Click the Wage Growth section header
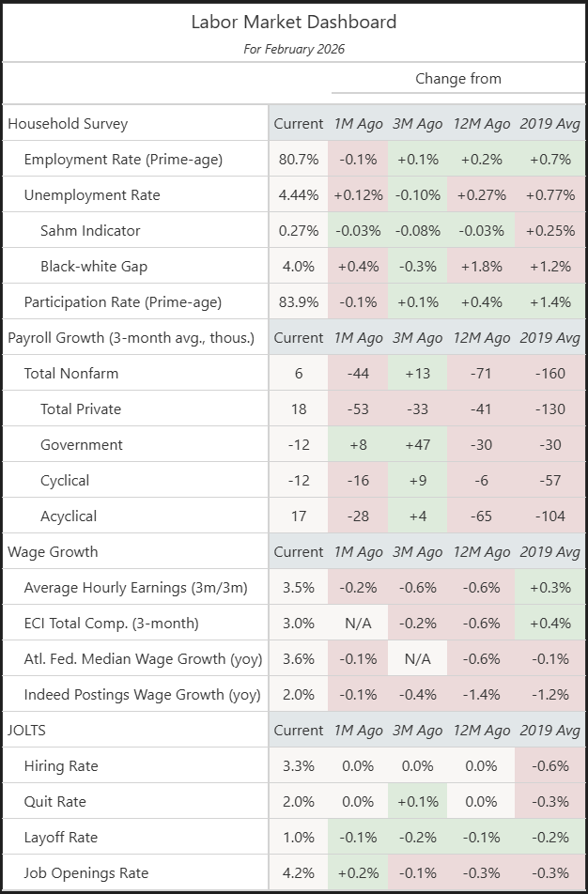 (x=53, y=552)
